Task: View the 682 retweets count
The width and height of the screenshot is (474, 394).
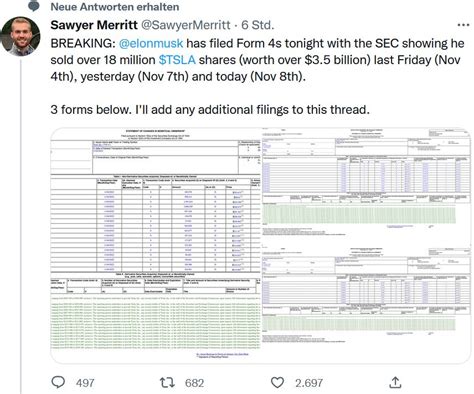Action: pos(194,383)
